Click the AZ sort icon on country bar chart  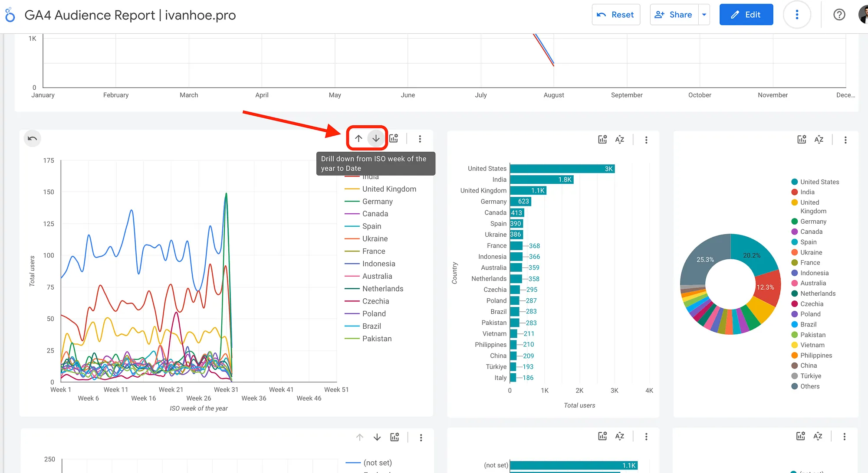click(x=620, y=140)
